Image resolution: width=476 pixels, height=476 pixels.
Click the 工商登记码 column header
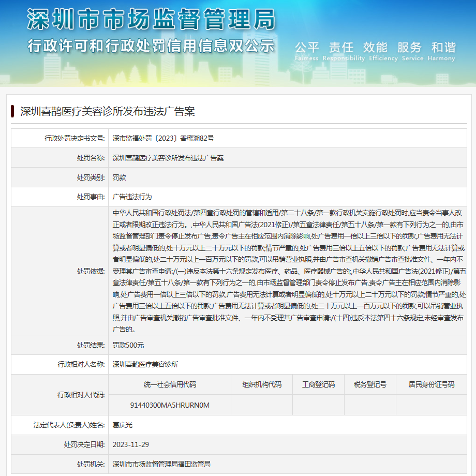(318, 384)
